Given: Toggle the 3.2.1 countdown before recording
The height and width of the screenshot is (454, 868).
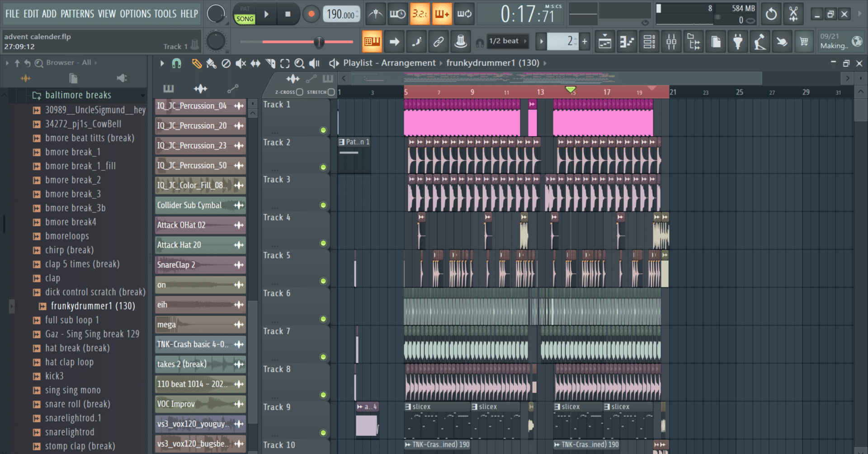Looking at the screenshot, I should (x=420, y=14).
